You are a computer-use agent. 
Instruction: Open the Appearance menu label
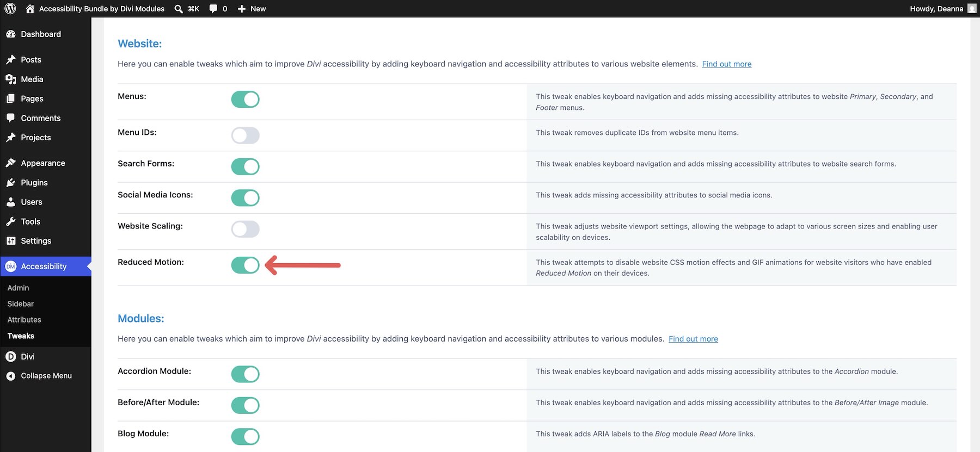pos(43,163)
